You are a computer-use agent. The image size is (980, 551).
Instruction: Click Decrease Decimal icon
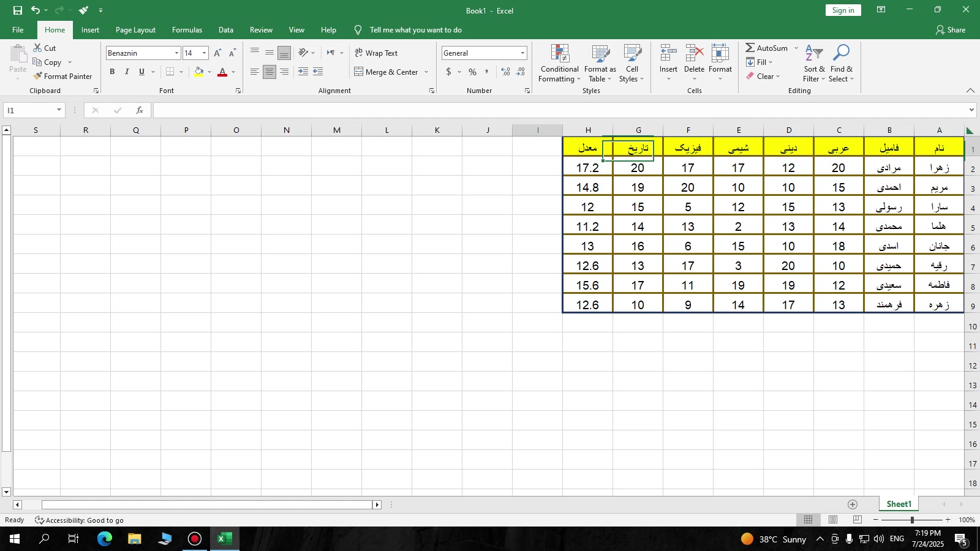[521, 72]
